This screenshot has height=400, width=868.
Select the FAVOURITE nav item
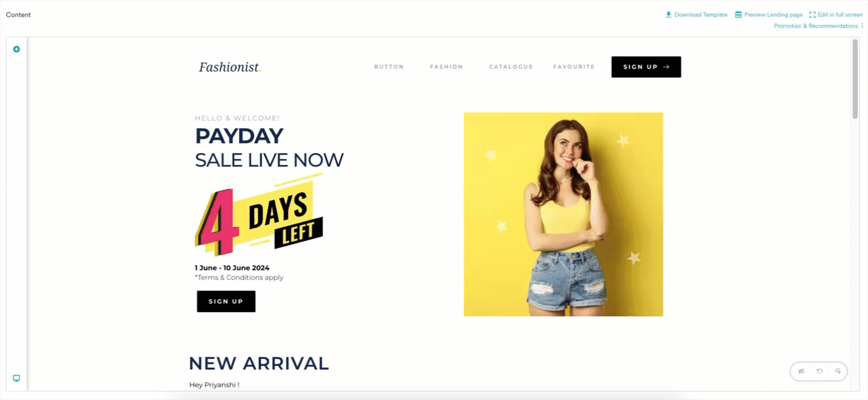[574, 67]
